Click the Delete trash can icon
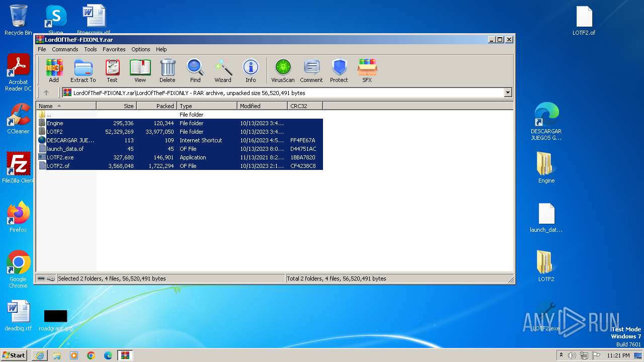 tap(168, 70)
